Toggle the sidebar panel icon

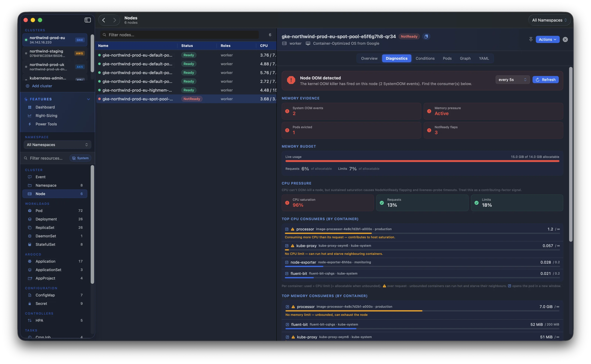point(88,20)
